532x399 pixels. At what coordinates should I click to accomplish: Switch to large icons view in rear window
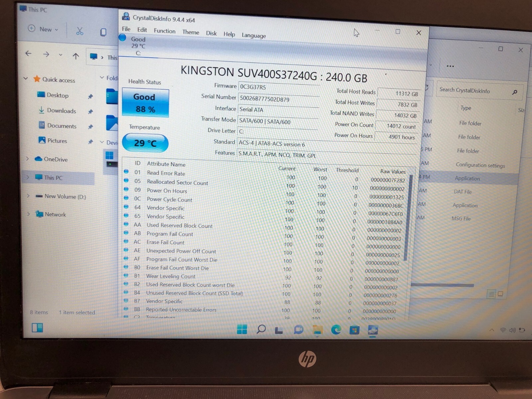pos(500,294)
